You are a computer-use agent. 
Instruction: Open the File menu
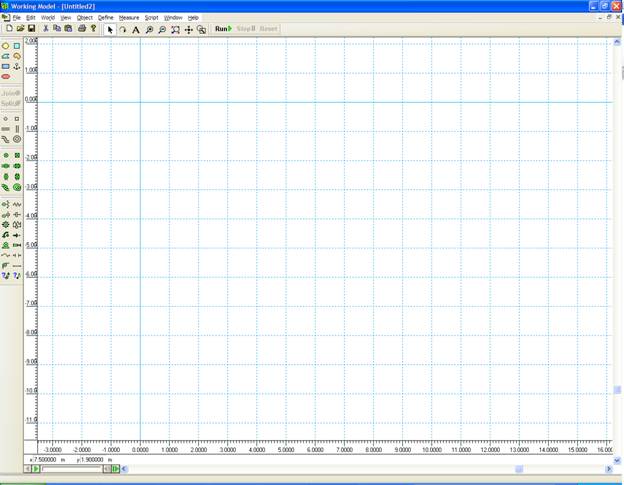tap(17, 18)
